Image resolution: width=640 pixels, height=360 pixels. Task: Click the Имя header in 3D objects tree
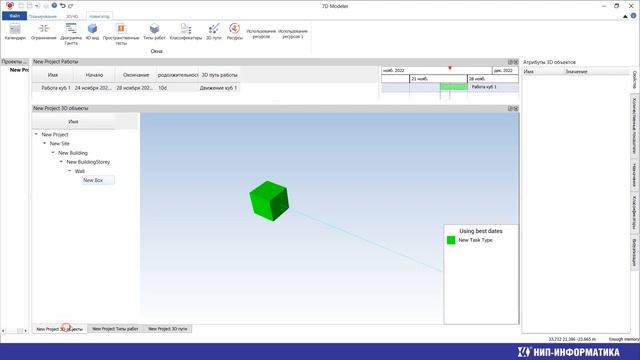pyautogui.click(x=73, y=122)
